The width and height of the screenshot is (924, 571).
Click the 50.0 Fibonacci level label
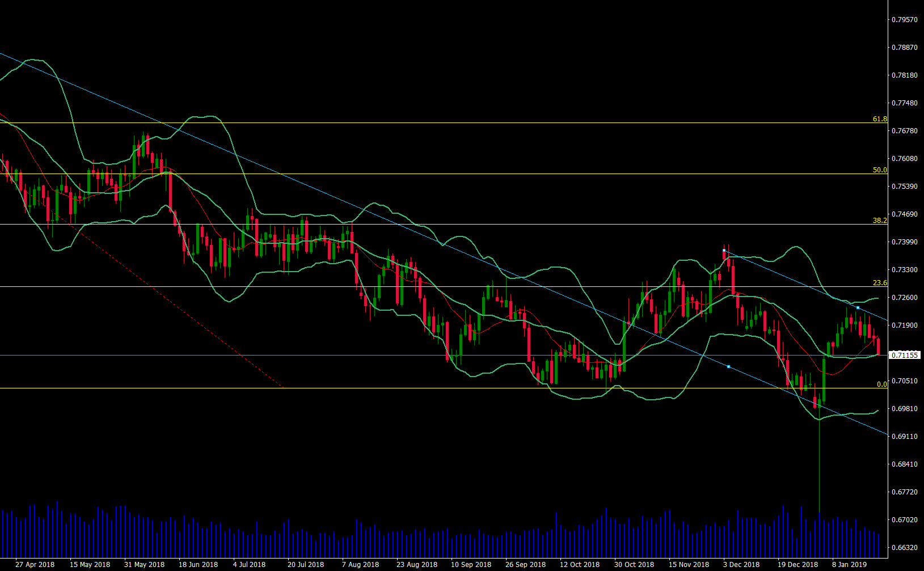coord(880,170)
